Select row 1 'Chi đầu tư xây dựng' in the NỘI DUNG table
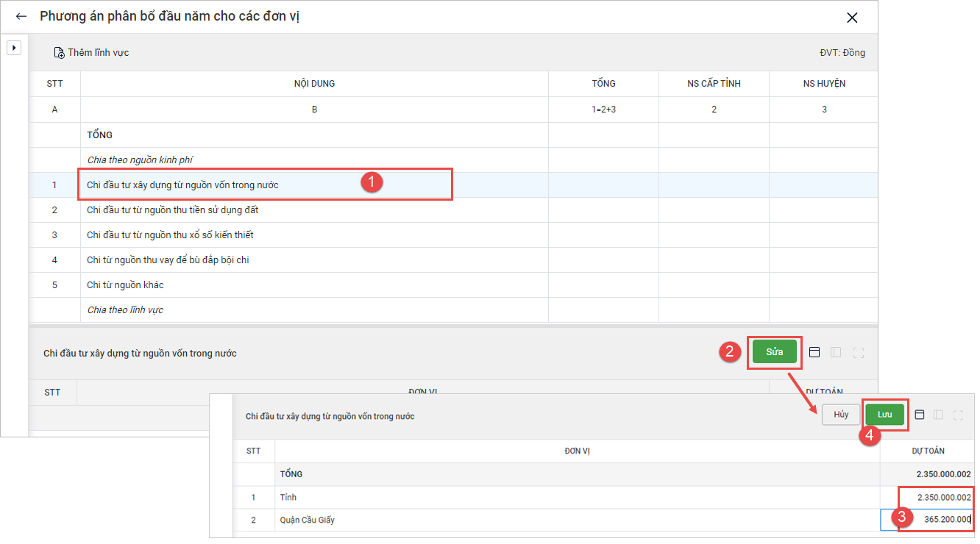The height and width of the screenshot is (544, 980). pyautogui.click(x=453, y=185)
